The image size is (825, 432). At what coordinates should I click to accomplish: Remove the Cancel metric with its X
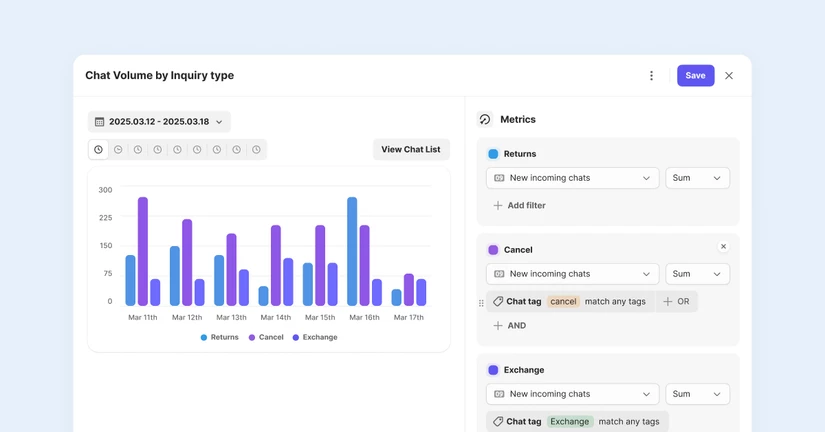click(723, 246)
